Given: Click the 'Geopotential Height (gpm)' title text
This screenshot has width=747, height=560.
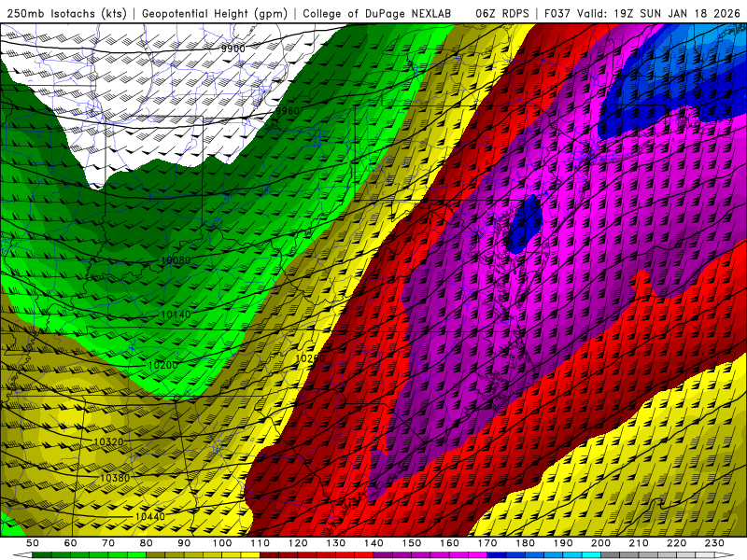Looking at the screenshot, I should point(215,13).
